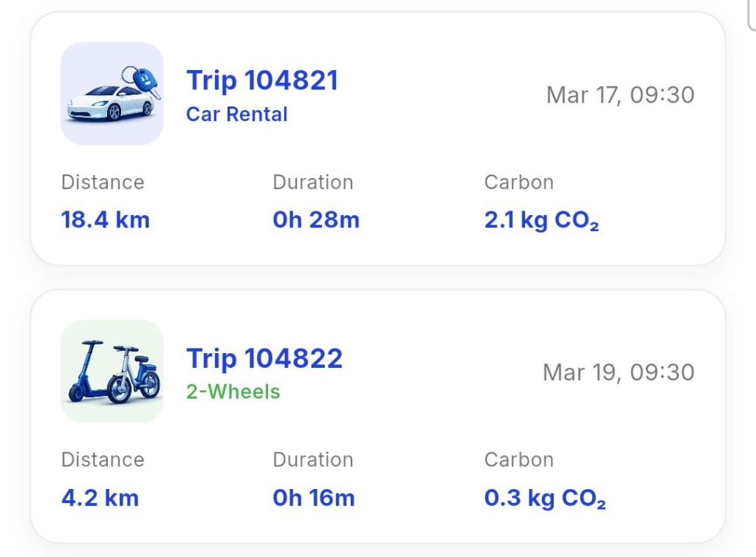Click the Distance label in Trip 104821
Screen dimensions: 756x557
tap(103, 182)
